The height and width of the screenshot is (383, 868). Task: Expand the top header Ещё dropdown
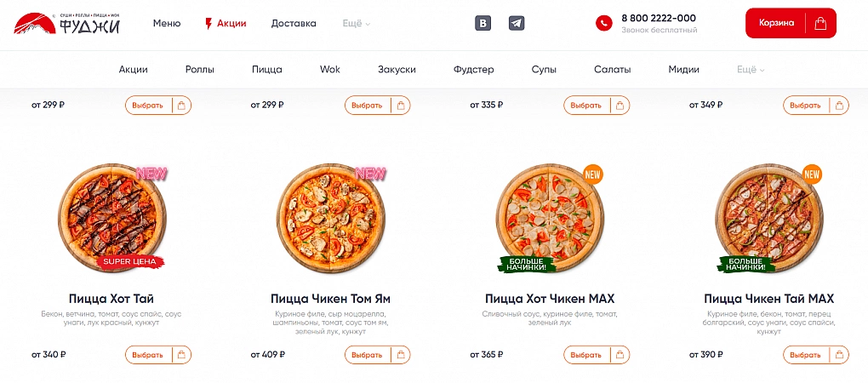pyautogui.click(x=357, y=23)
